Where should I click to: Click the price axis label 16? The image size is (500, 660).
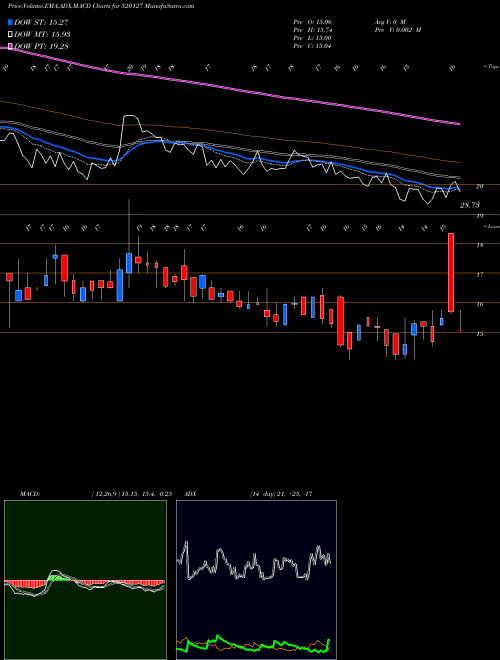click(479, 304)
